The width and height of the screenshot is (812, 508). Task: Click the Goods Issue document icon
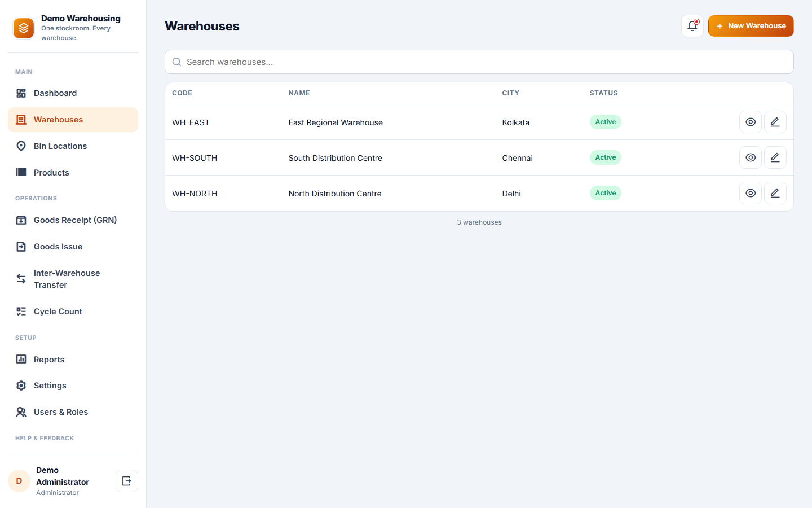(x=21, y=247)
